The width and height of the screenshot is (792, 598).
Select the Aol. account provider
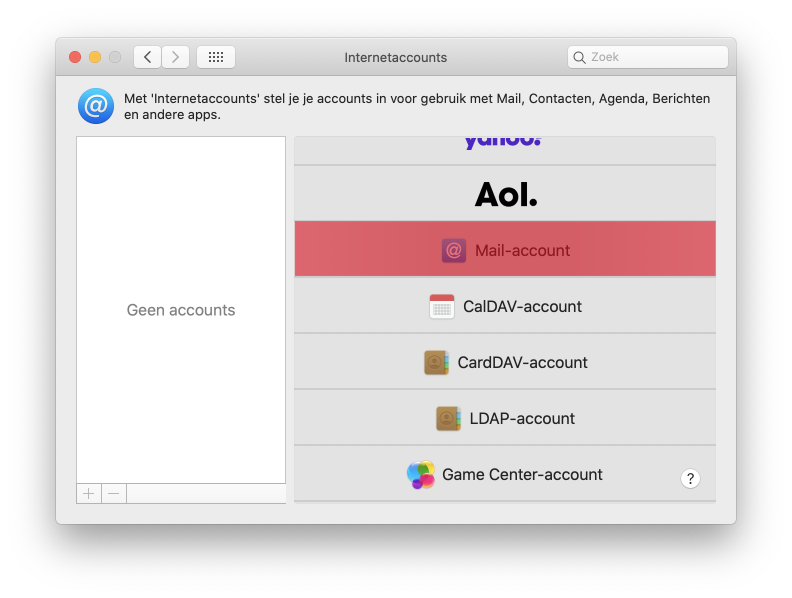coord(505,194)
